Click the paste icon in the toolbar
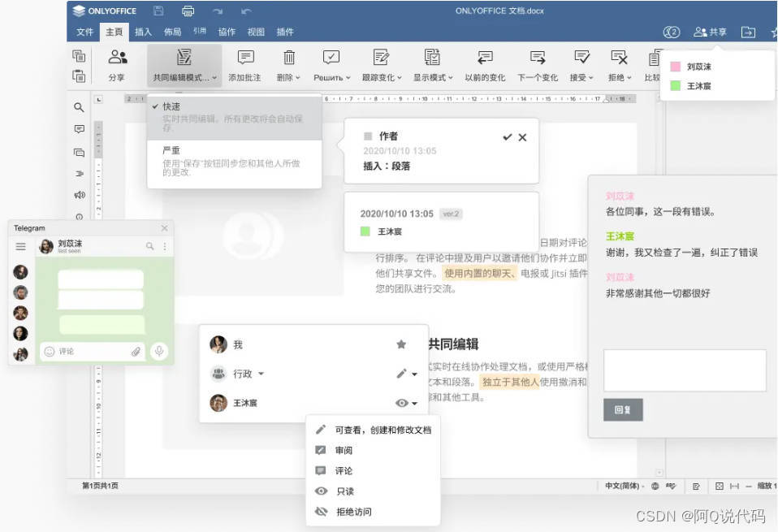Screen dimensions: 778x532 pos(79,76)
